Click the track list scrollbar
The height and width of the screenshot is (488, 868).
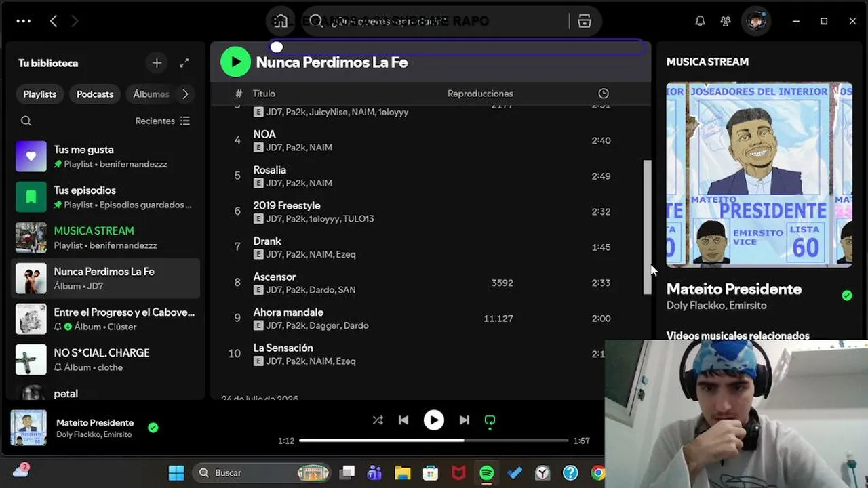[647, 227]
